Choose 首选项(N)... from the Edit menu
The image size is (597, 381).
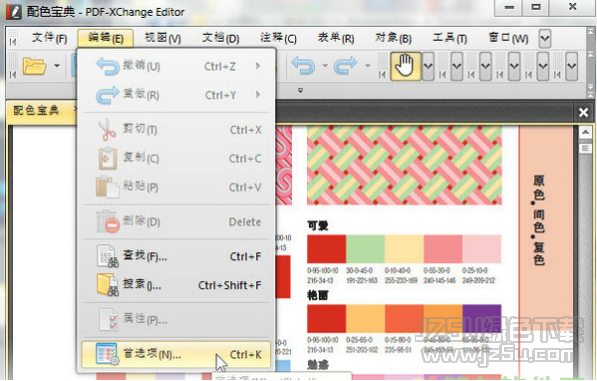click(176, 354)
